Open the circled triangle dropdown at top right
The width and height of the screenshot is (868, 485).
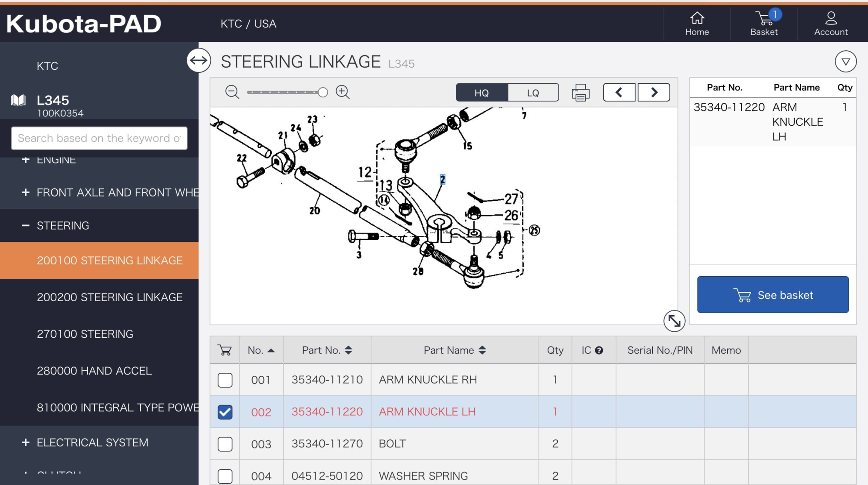point(846,62)
